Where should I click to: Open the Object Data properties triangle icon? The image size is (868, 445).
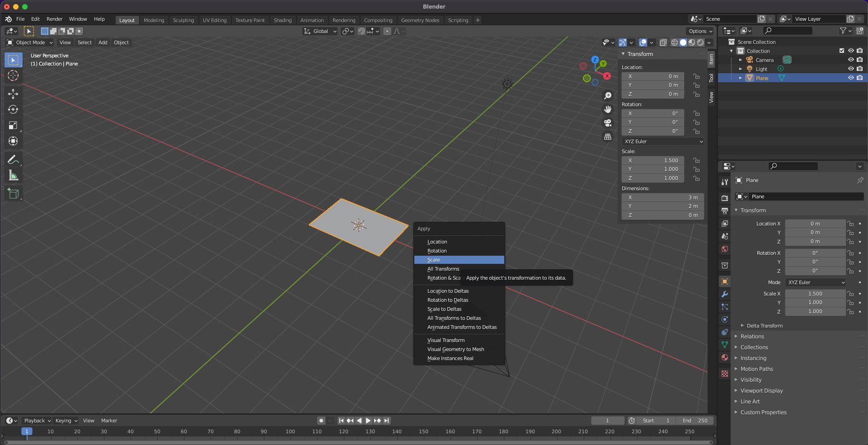coord(725,345)
